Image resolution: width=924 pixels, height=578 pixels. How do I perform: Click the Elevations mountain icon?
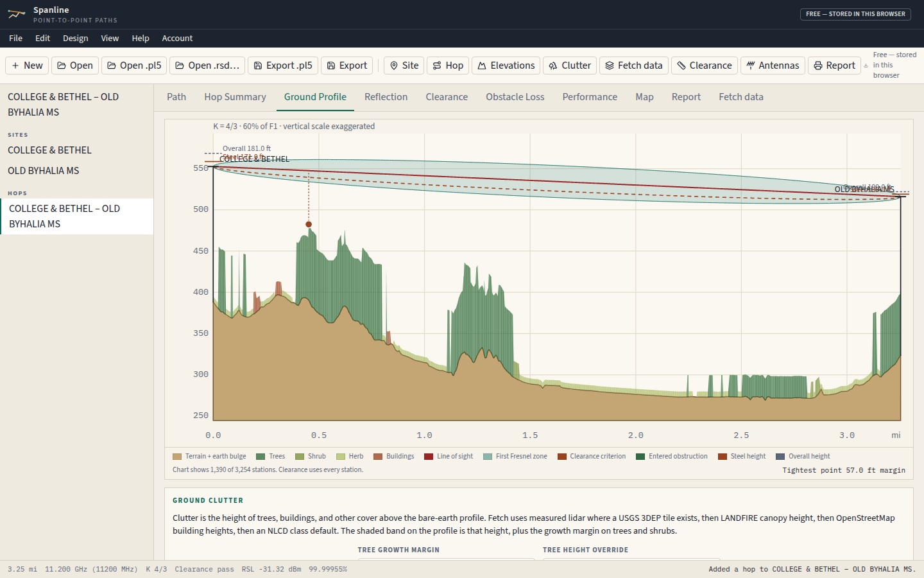[482, 66]
